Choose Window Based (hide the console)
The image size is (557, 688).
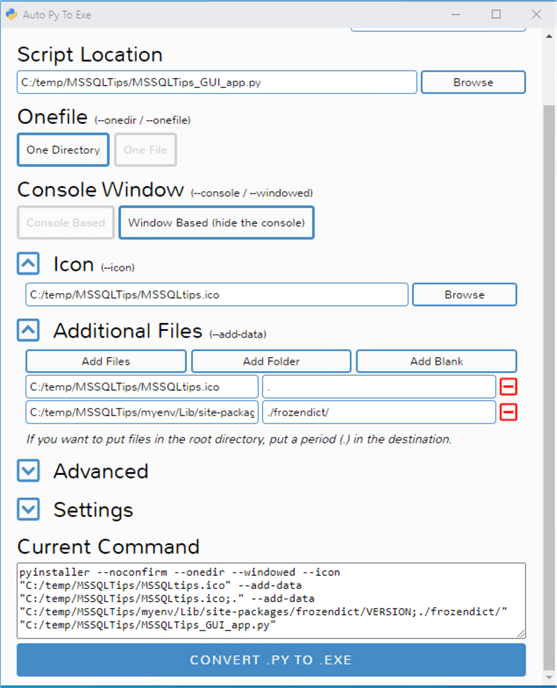tap(216, 223)
